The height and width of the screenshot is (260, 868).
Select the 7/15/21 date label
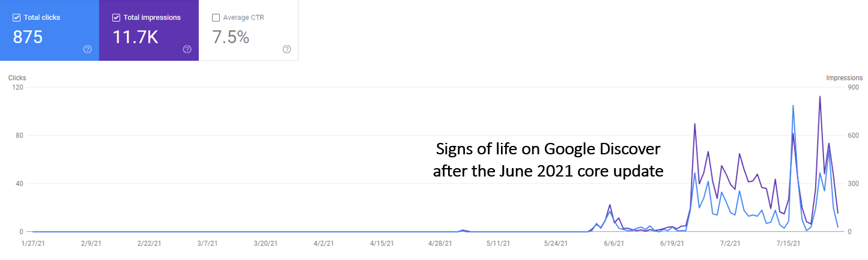(788, 244)
